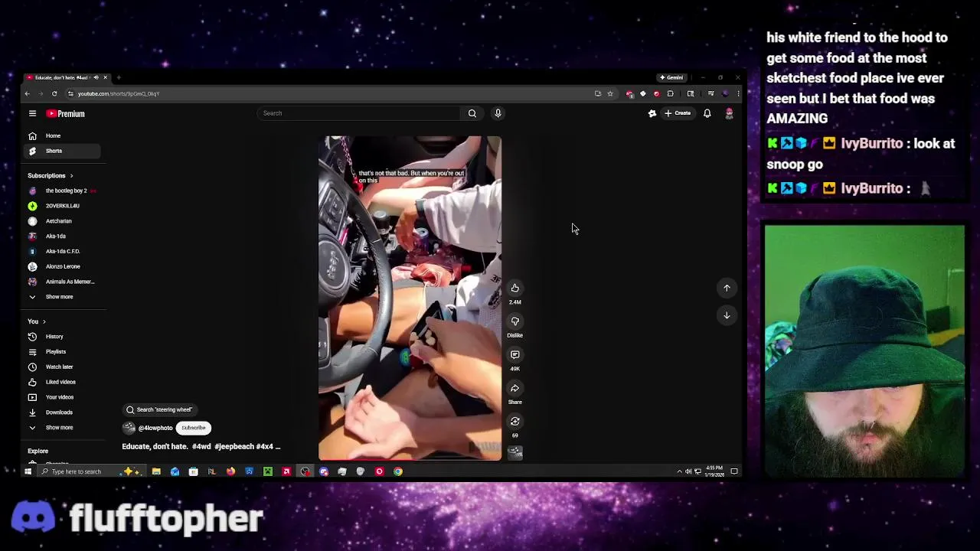This screenshot has width=980, height=551.
Task: Show hidden system tray icons
Action: [x=679, y=471]
